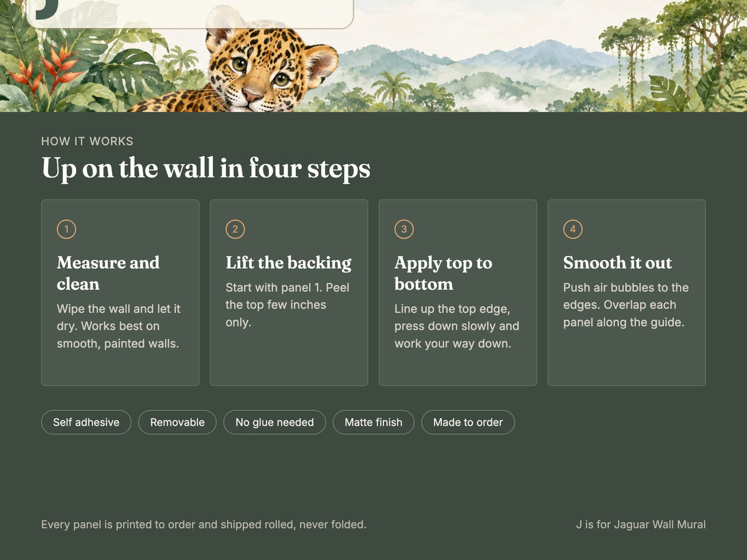
Task: Open the Smooth it out card heading
Action: 618,263
